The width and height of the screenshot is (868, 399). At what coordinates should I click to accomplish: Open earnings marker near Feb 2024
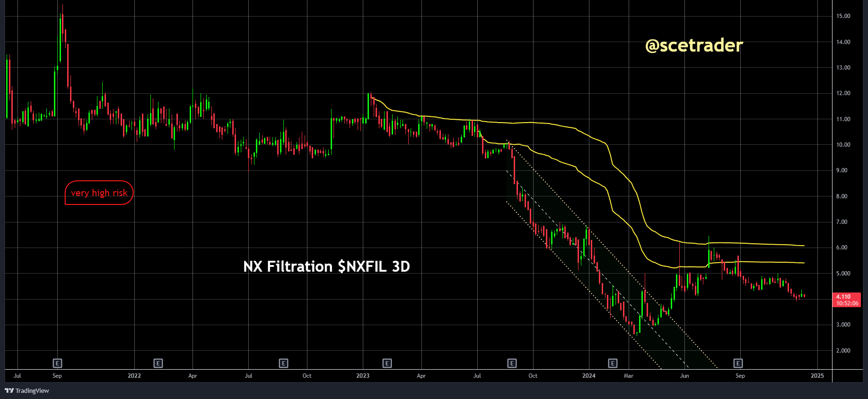click(x=613, y=364)
